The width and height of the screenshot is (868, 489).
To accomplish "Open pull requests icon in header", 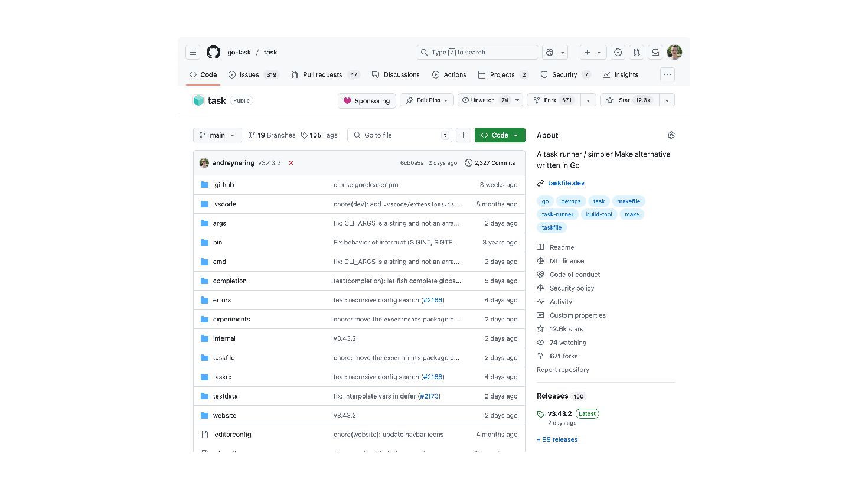I will (637, 52).
